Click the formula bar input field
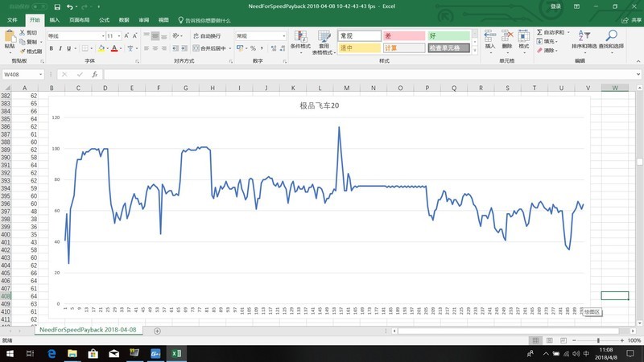 369,74
